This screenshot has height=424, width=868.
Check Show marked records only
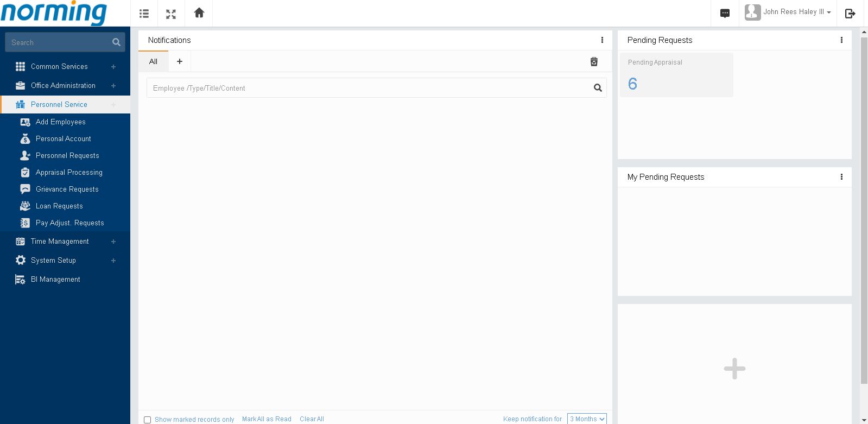(147, 420)
